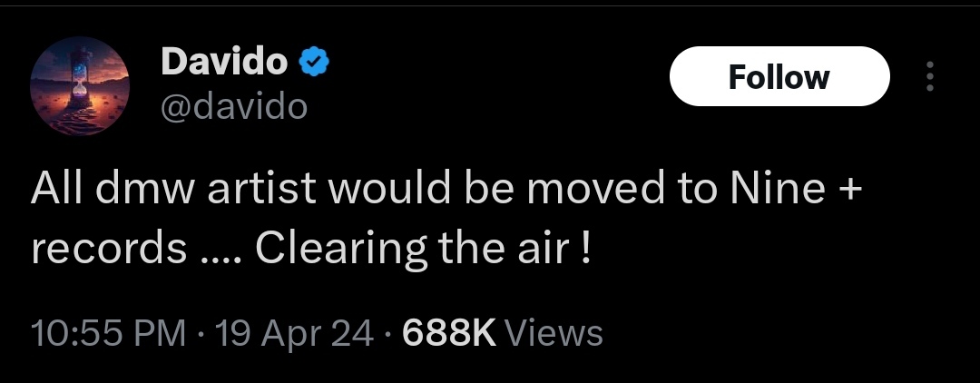
Task: Click the Davido display name
Action: [x=224, y=62]
